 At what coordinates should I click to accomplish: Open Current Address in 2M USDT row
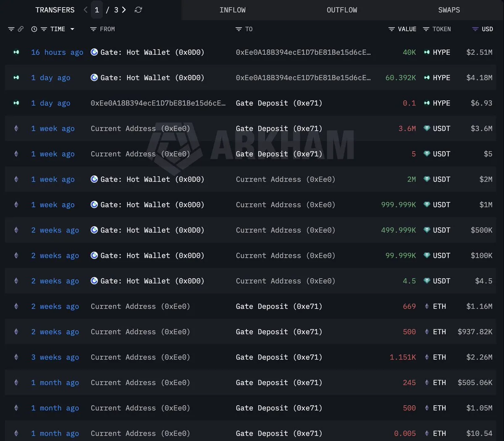coord(286,180)
